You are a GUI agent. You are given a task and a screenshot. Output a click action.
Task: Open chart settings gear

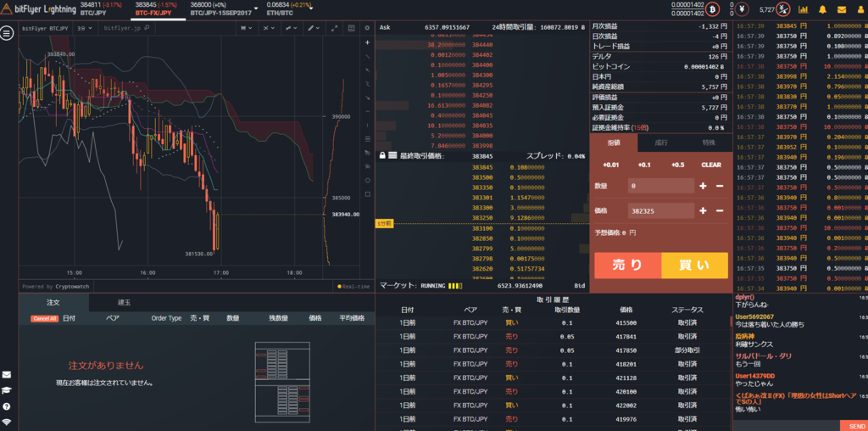[x=367, y=28]
